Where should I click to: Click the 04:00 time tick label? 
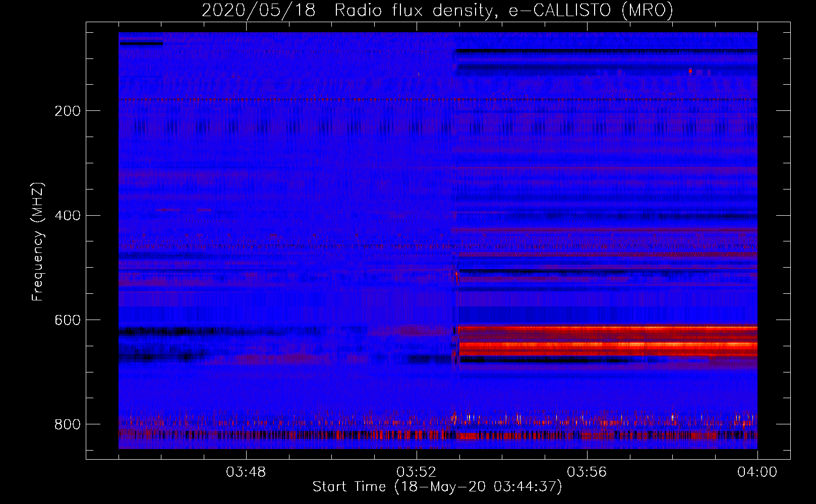(757, 472)
